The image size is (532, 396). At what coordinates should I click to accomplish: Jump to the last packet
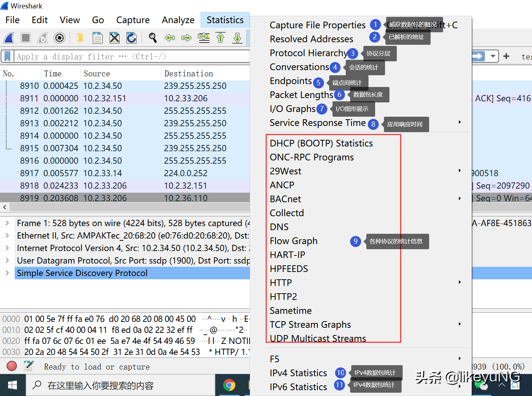[x=237, y=37]
